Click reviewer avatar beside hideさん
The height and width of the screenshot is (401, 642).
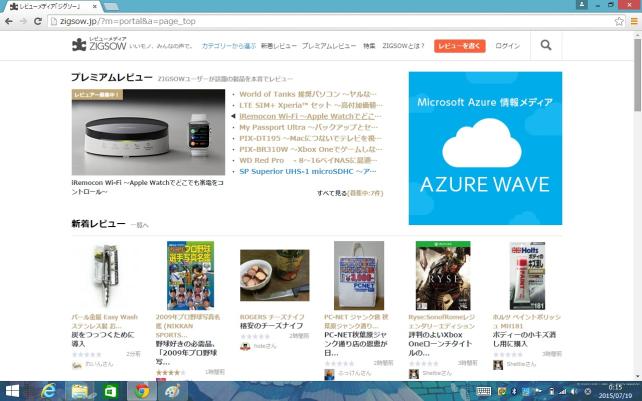(245, 347)
